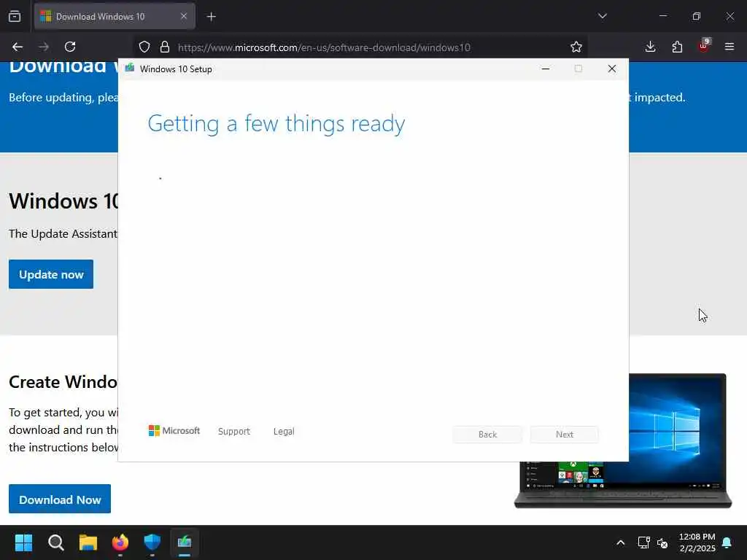Open the clock showing 12:08 PM
Image resolution: width=747 pixels, height=560 pixels.
coord(697,542)
